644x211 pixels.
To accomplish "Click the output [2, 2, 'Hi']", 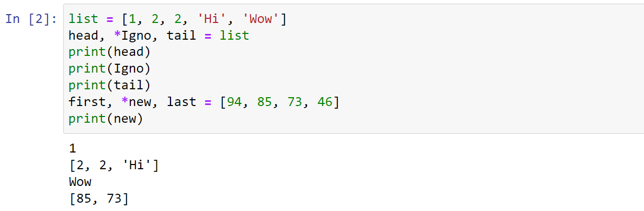I will tap(114, 166).
